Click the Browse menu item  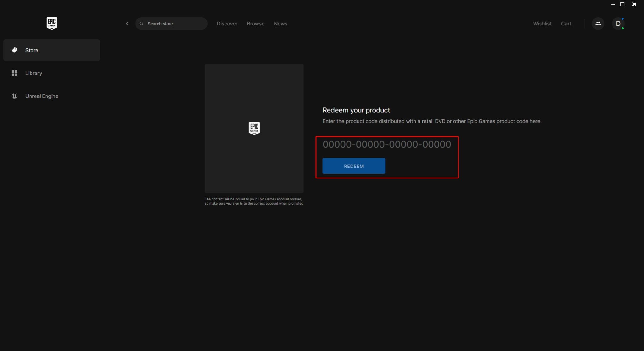tap(255, 23)
